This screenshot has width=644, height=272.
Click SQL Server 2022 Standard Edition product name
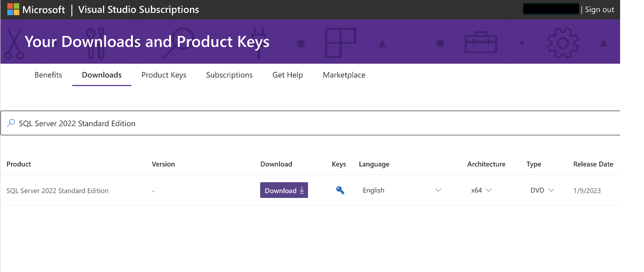tap(57, 191)
